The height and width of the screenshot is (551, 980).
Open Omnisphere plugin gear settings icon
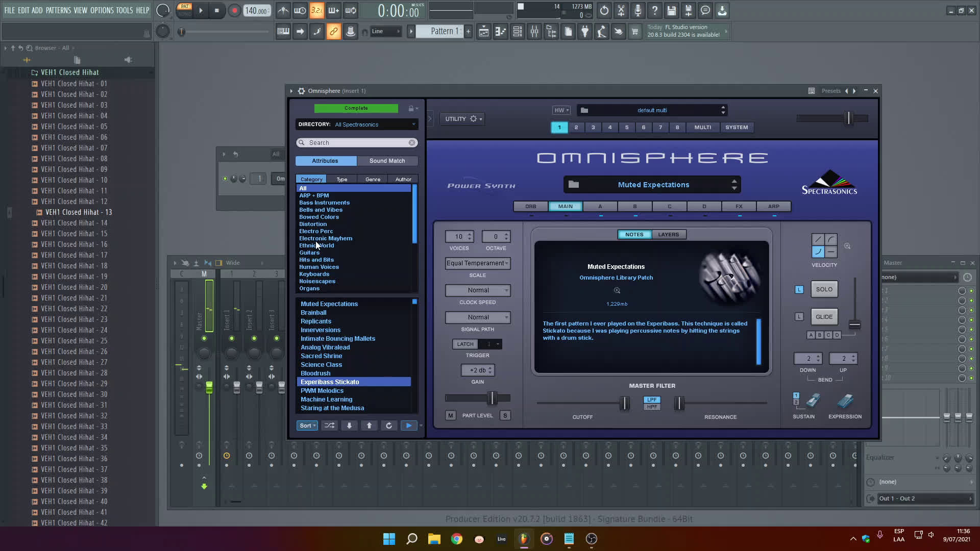pyautogui.click(x=302, y=91)
